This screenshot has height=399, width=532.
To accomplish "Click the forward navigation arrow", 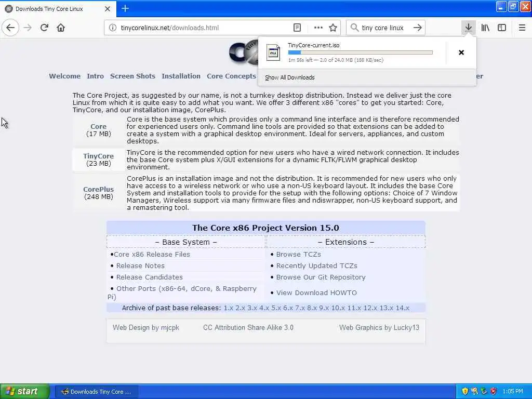I will pos(28,28).
